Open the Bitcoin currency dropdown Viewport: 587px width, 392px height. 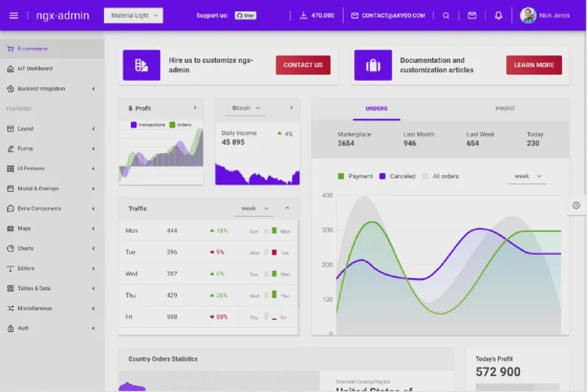[246, 108]
